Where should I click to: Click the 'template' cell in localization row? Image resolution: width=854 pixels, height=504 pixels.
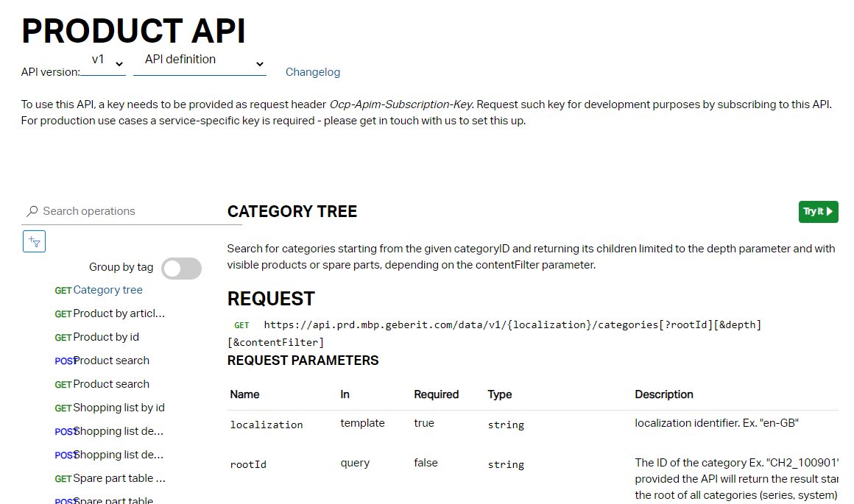[x=362, y=423]
